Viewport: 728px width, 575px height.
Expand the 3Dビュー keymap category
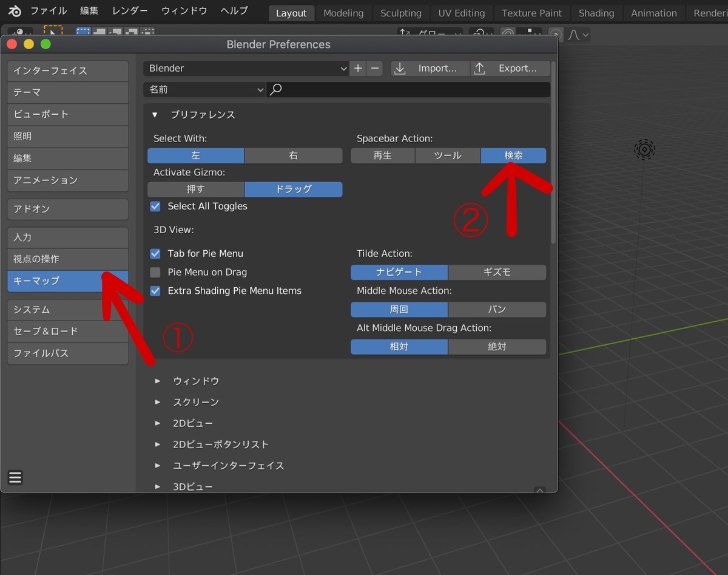coord(158,486)
